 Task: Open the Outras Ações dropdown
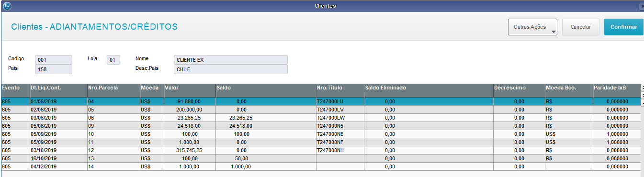coord(532,27)
